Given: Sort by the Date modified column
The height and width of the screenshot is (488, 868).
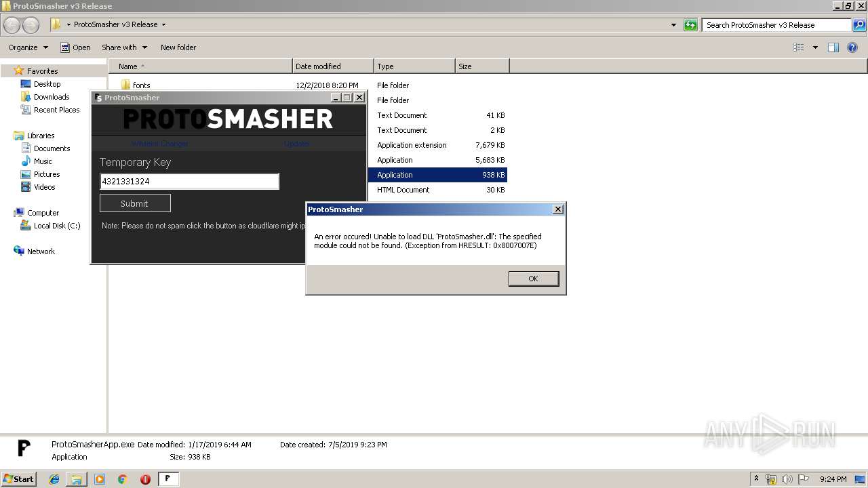Looking at the screenshot, I should pyautogui.click(x=333, y=66).
